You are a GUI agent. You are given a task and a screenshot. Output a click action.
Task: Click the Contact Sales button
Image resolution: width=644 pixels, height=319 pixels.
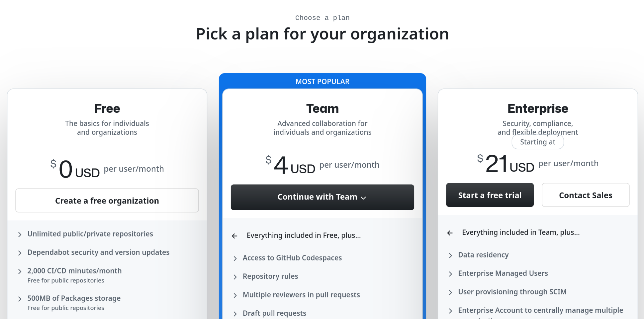(586, 195)
